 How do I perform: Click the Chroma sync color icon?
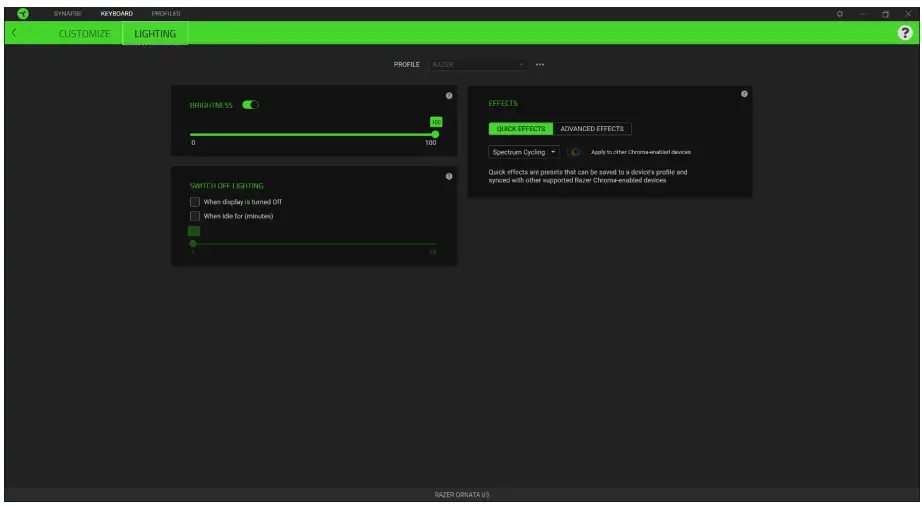(x=575, y=152)
